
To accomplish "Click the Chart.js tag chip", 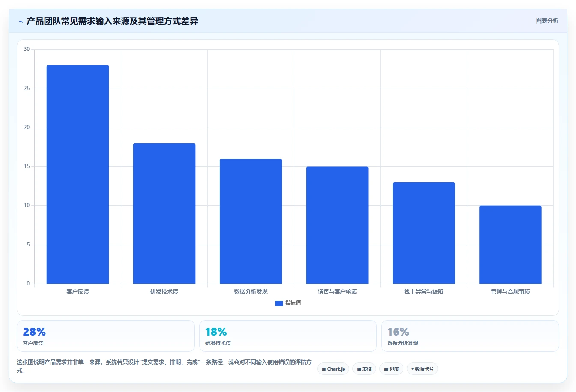I will [333, 369].
